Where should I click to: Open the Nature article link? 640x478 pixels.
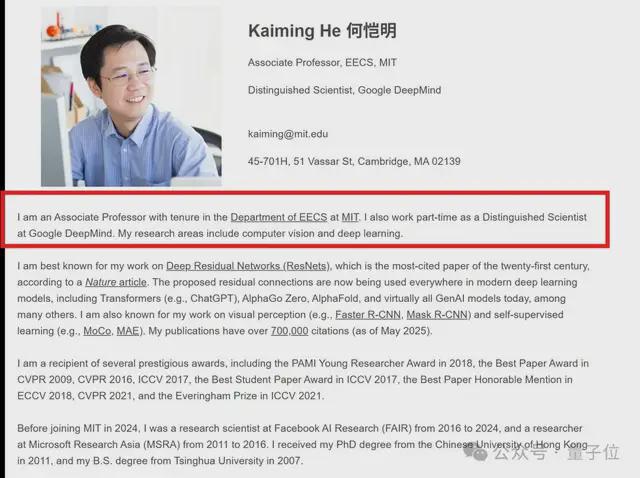116,282
